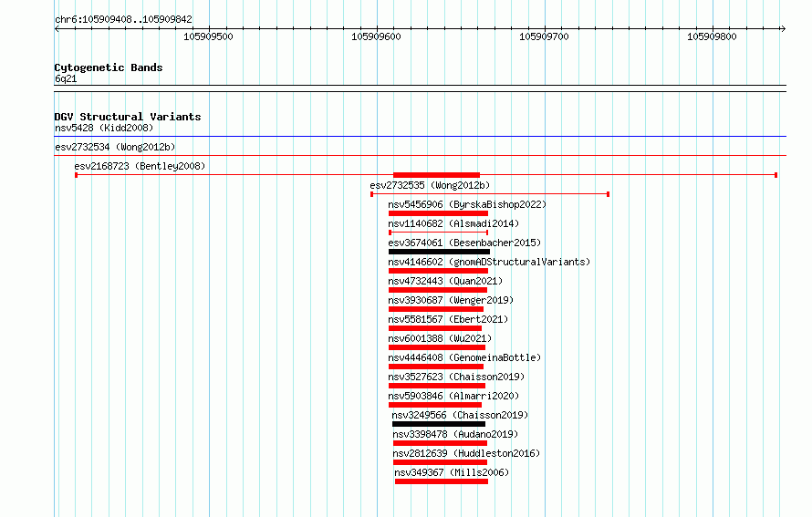
Task: Select the red bar under nsv3398478
Action: click(x=440, y=443)
